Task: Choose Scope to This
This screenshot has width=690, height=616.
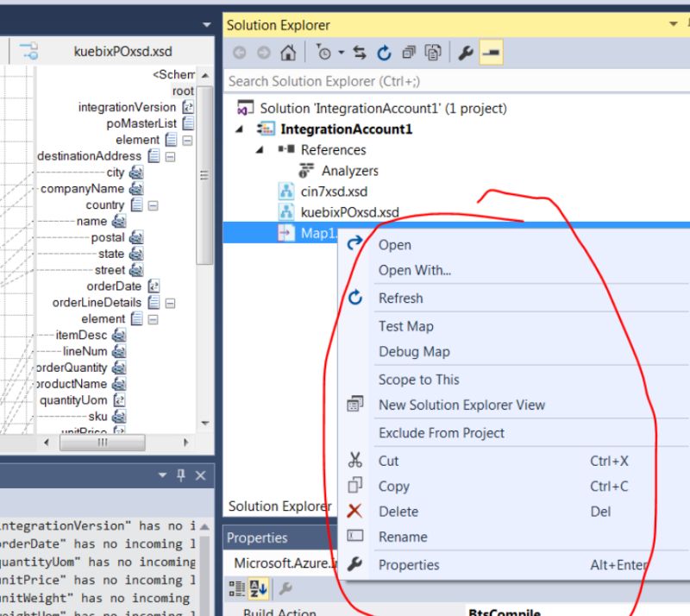Action: [x=418, y=380]
